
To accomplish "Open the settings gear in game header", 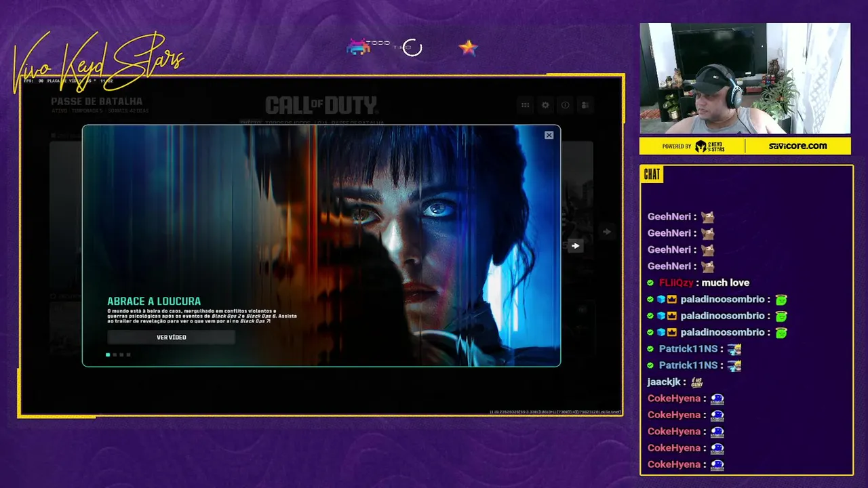I will pyautogui.click(x=545, y=105).
